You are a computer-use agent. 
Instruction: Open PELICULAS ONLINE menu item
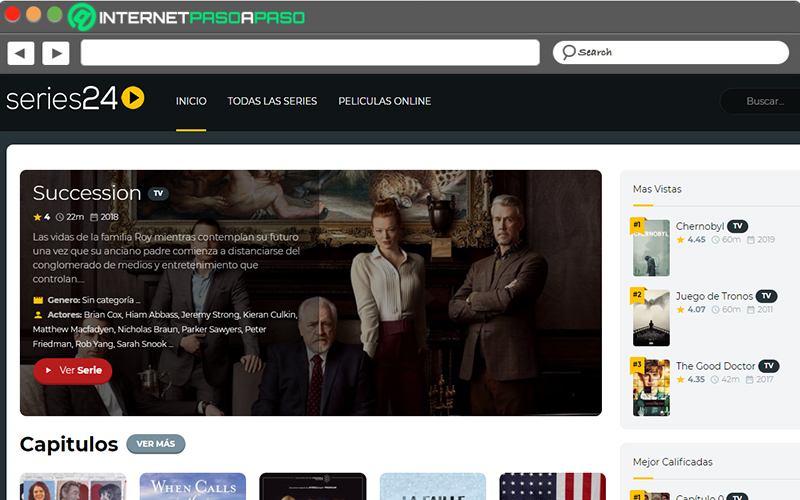[385, 101]
